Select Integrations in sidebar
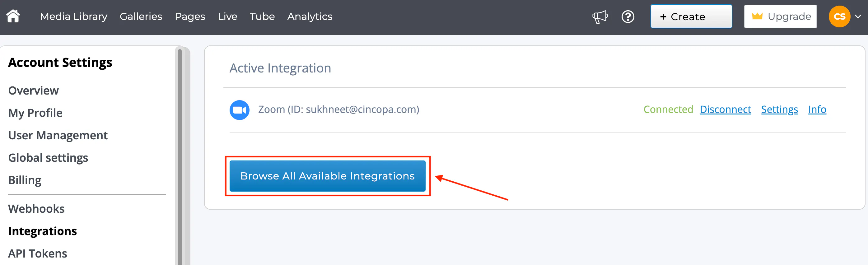 (42, 231)
